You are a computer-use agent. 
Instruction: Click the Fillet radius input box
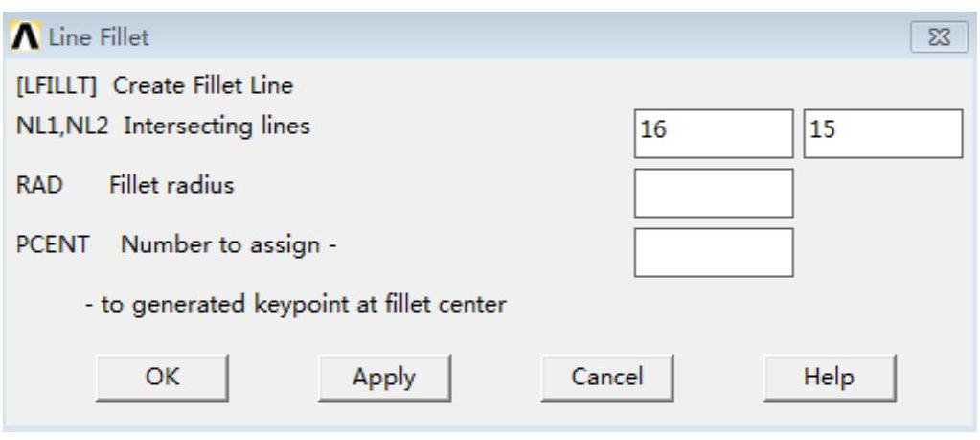[714, 193]
